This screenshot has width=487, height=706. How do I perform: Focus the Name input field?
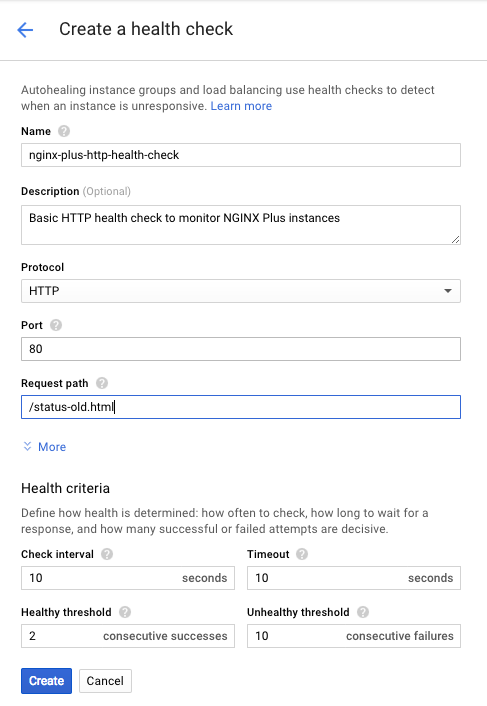(x=241, y=155)
